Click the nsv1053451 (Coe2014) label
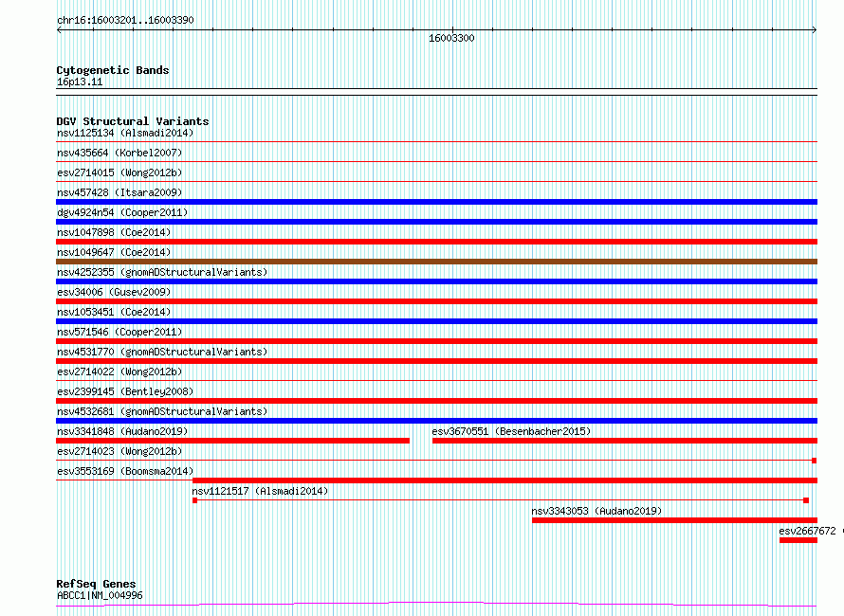The height and width of the screenshot is (616, 844). pos(114,312)
